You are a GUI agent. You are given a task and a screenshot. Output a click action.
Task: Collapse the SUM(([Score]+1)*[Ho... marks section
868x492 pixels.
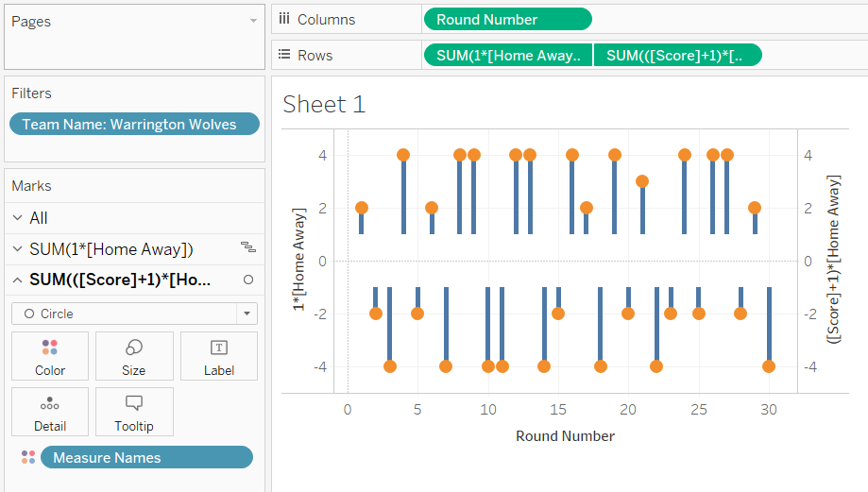[x=17, y=280]
